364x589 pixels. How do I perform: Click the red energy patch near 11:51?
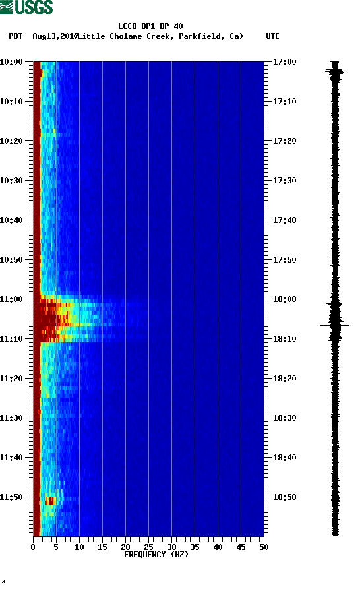(x=51, y=501)
